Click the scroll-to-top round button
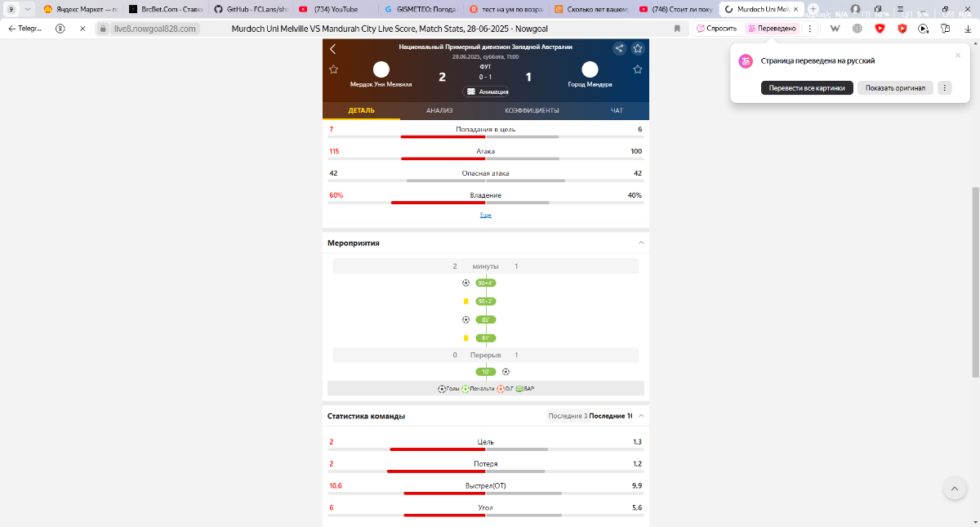The image size is (980, 527). pyautogui.click(x=954, y=489)
